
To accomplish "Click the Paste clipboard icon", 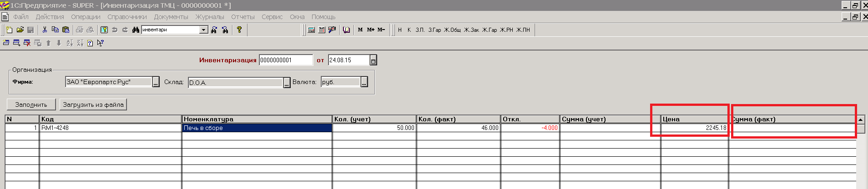I will [66, 30].
